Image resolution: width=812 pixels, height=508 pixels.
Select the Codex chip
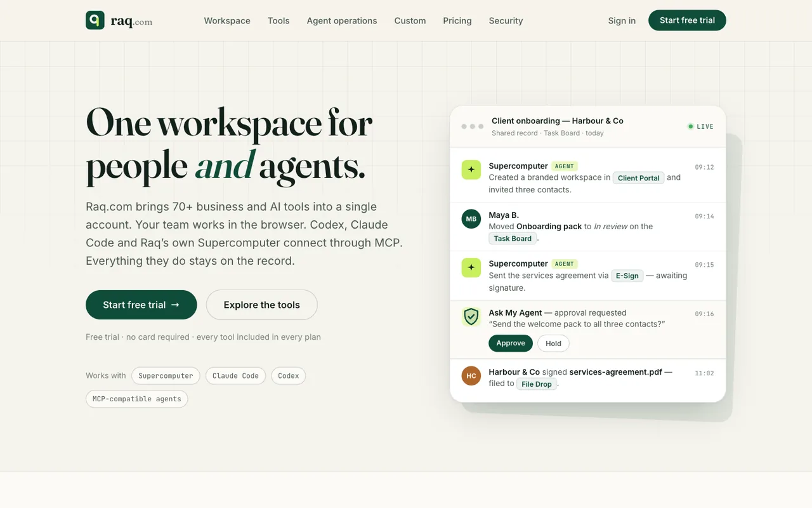pos(289,376)
